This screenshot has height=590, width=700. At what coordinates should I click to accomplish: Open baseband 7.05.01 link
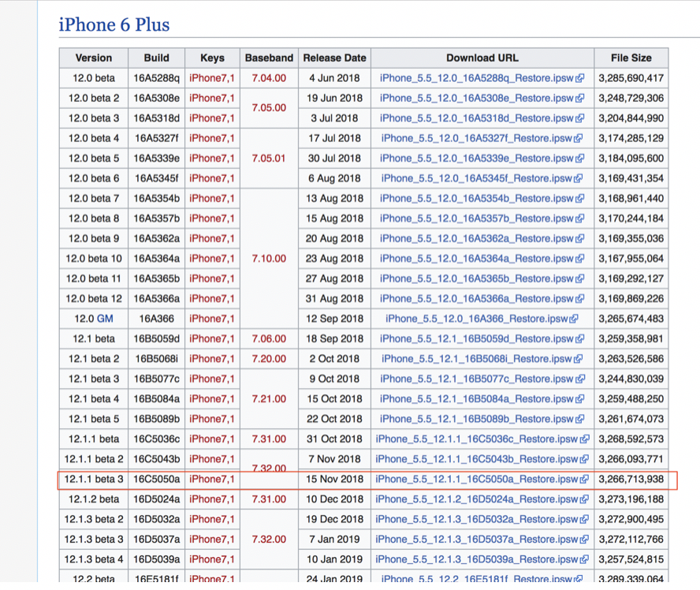[269, 159]
